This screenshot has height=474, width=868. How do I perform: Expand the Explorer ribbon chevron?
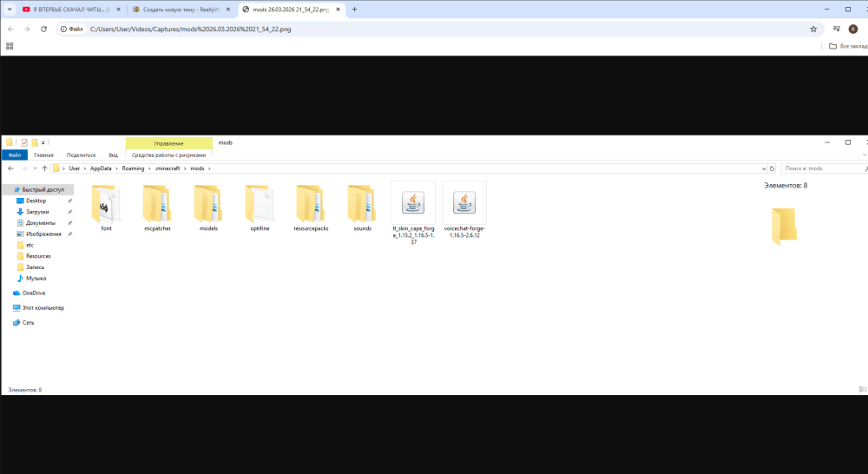[865, 155]
